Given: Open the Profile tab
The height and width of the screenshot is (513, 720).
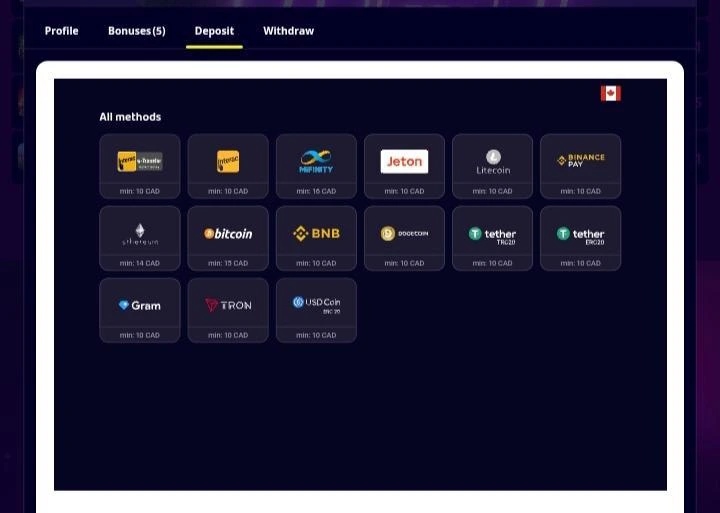Looking at the screenshot, I should pyautogui.click(x=62, y=31).
